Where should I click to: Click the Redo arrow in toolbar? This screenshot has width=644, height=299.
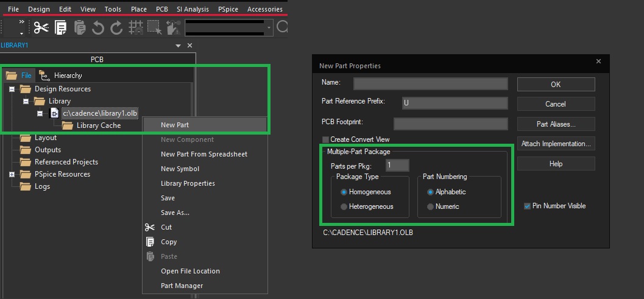pyautogui.click(x=116, y=27)
